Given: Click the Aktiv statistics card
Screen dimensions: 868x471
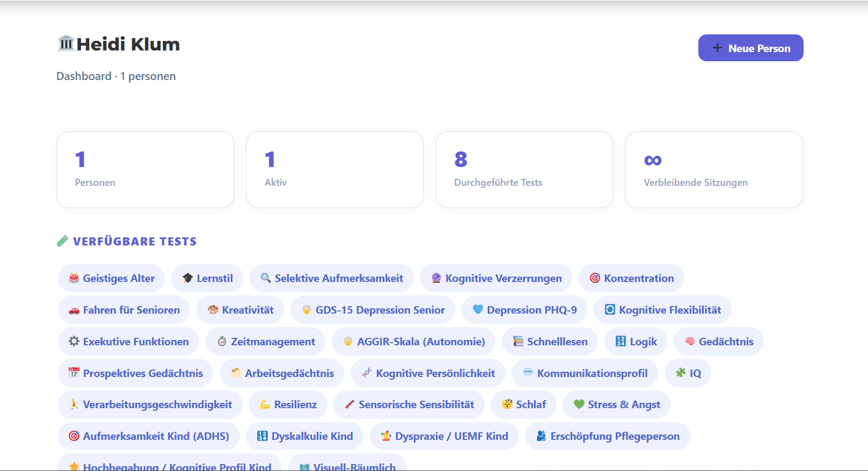Looking at the screenshot, I should tap(335, 170).
